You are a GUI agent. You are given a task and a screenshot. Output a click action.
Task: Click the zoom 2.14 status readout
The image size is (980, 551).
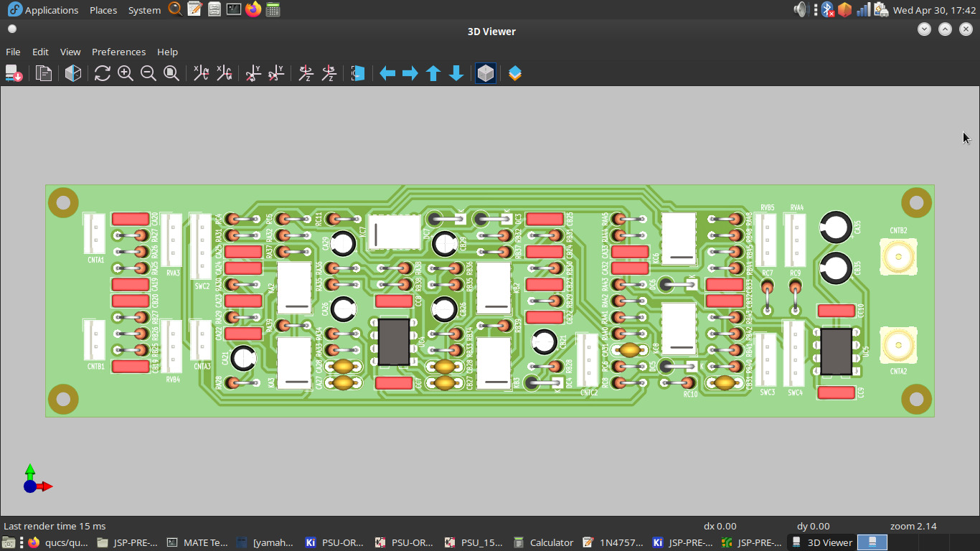coord(913,526)
